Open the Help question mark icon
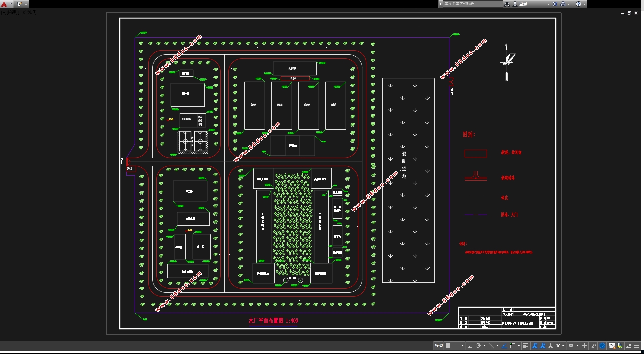Viewport: 644px width, 354px height. click(579, 4)
